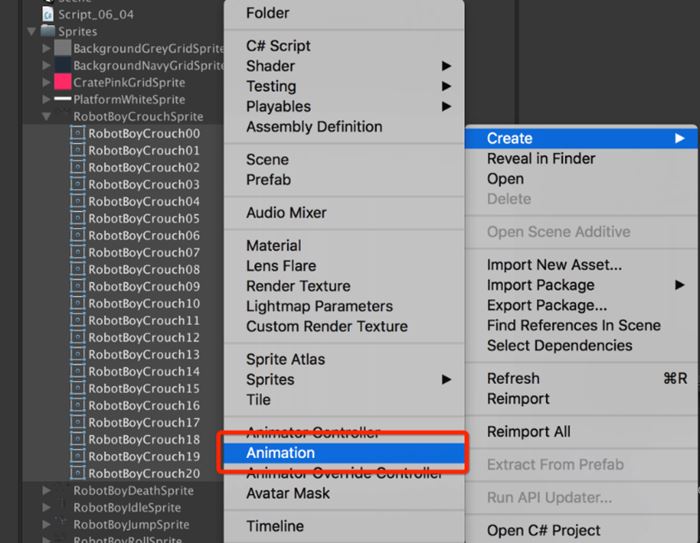Viewport: 700px width, 543px height.
Task: Select C# Script menu entry
Action: point(278,46)
